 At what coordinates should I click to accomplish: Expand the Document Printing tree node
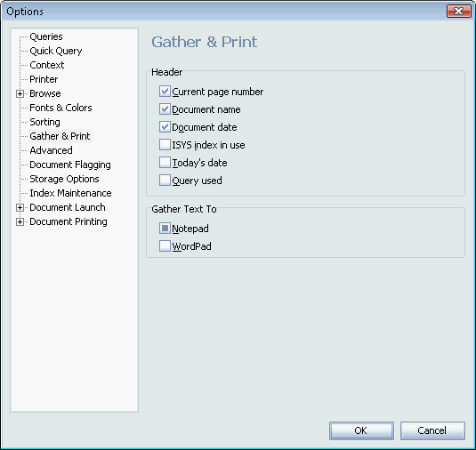[x=20, y=221]
